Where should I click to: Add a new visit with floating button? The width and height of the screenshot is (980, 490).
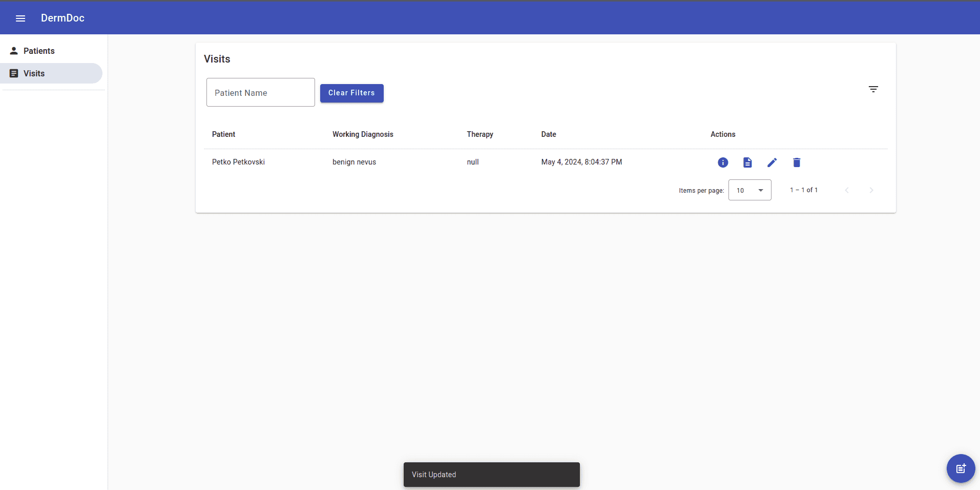(x=961, y=468)
